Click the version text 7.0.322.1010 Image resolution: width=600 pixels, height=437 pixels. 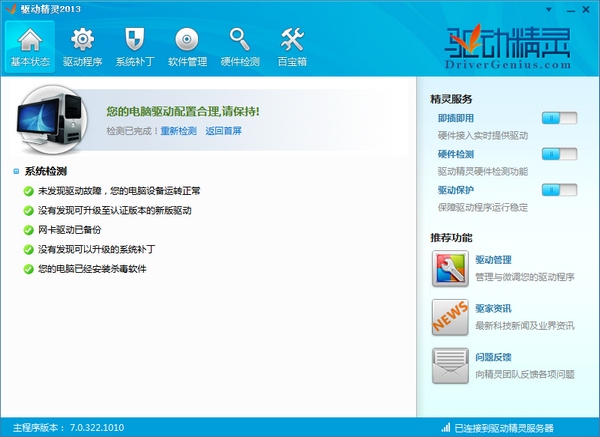tap(97, 427)
